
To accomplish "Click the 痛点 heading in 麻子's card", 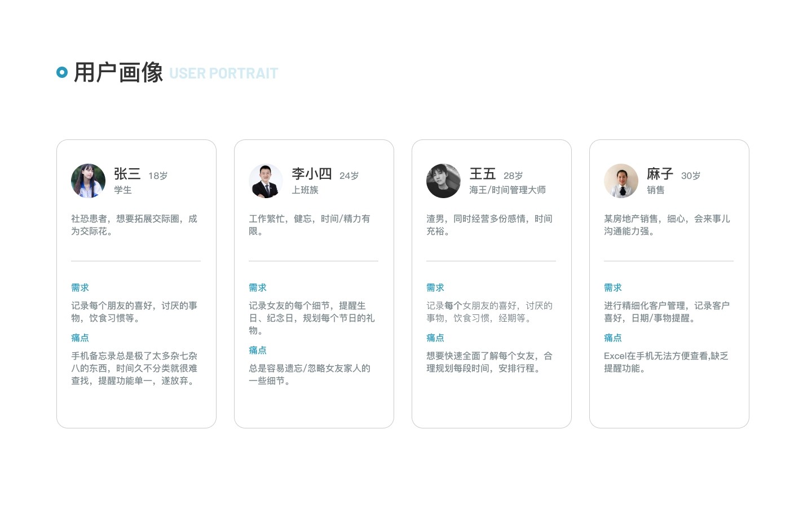I will point(613,338).
